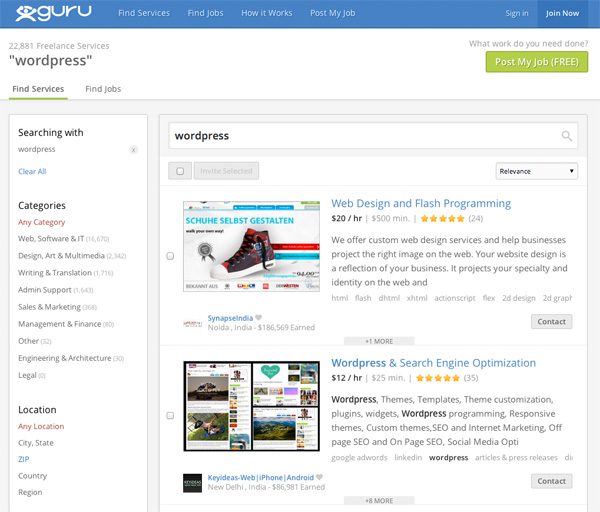Click the green Post My Job (FREE) button
The image size is (600, 512).
(537, 62)
